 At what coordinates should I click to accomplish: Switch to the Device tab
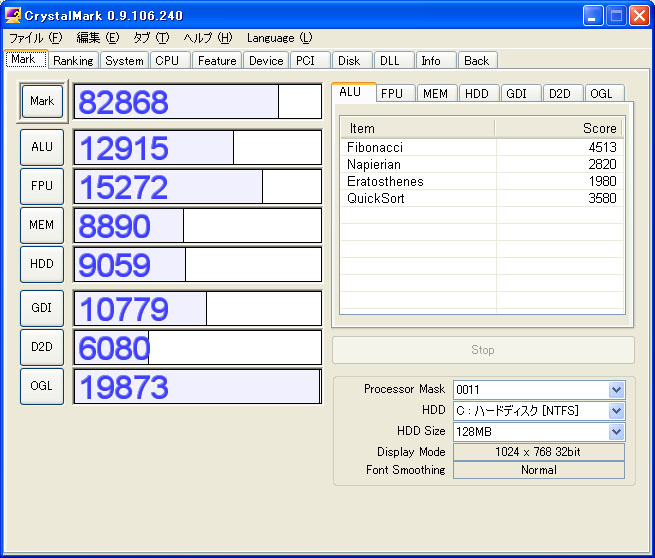(266, 61)
